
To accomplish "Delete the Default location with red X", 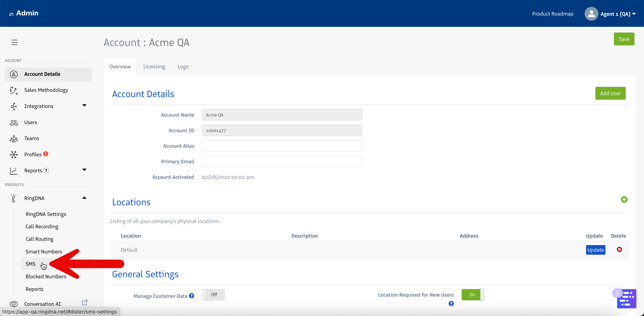I will [619, 250].
